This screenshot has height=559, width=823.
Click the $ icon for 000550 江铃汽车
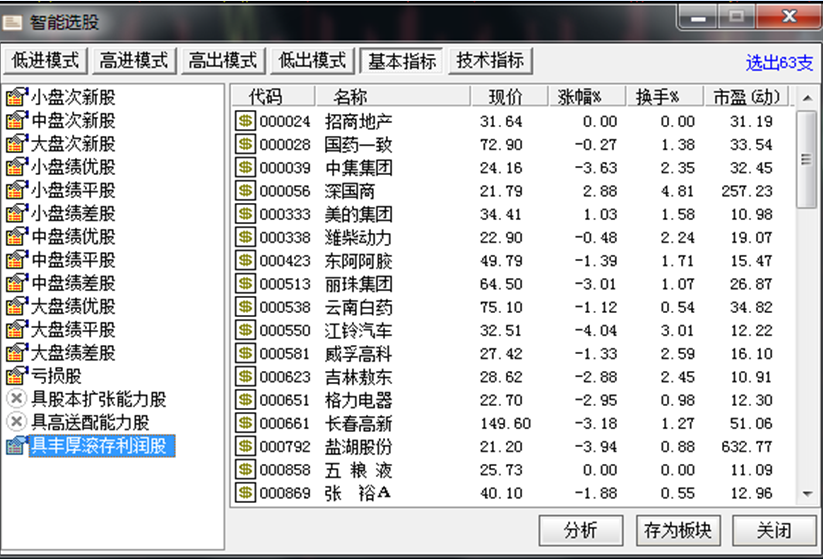pos(245,330)
